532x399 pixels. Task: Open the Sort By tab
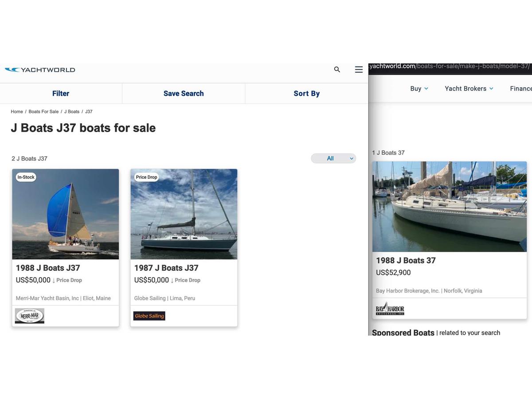[x=306, y=94]
